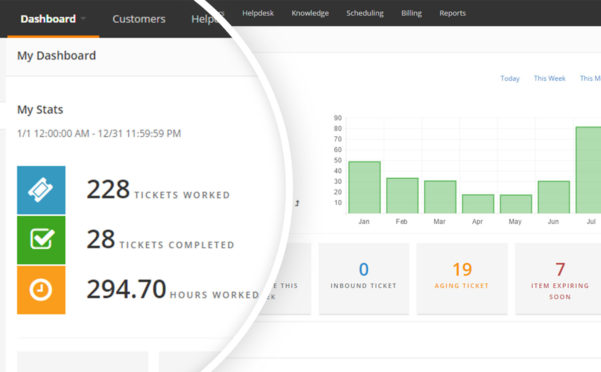Filter chart by This Week link
The height and width of the screenshot is (372, 601).
[550, 78]
